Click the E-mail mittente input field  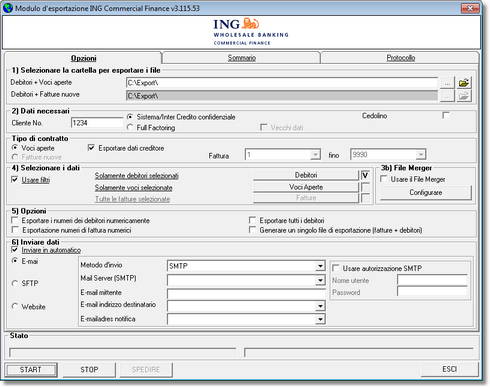246,294
